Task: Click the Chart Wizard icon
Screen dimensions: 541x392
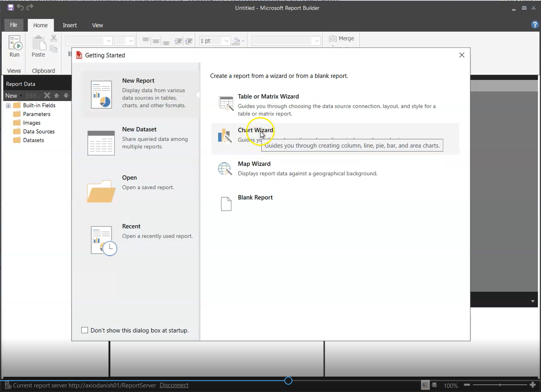Action: [225, 136]
